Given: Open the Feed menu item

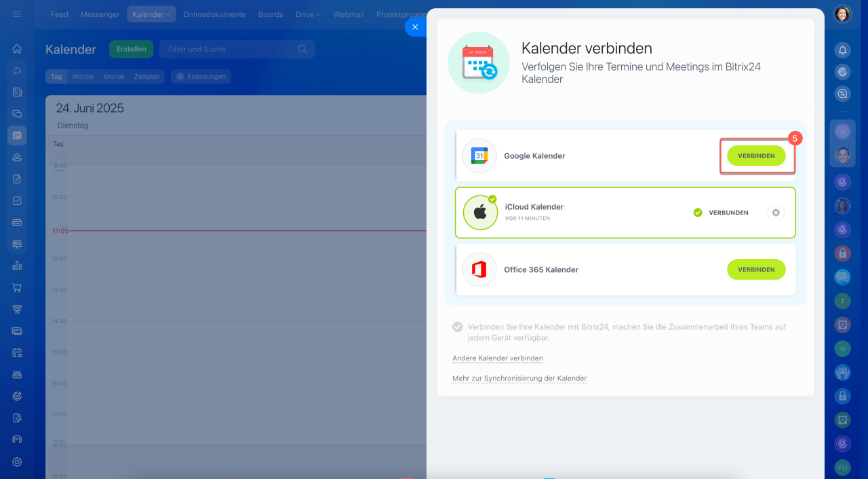Looking at the screenshot, I should coord(60,14).
